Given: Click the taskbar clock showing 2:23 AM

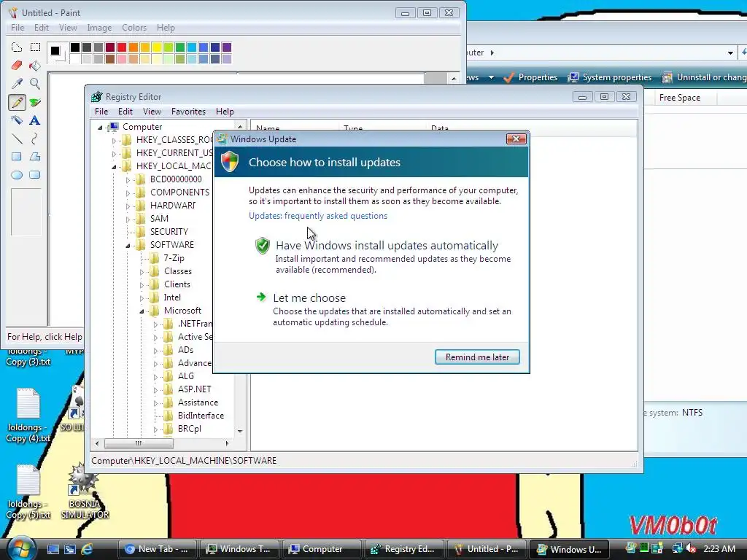Looking at the screenshot, I should tap(719, 549).
